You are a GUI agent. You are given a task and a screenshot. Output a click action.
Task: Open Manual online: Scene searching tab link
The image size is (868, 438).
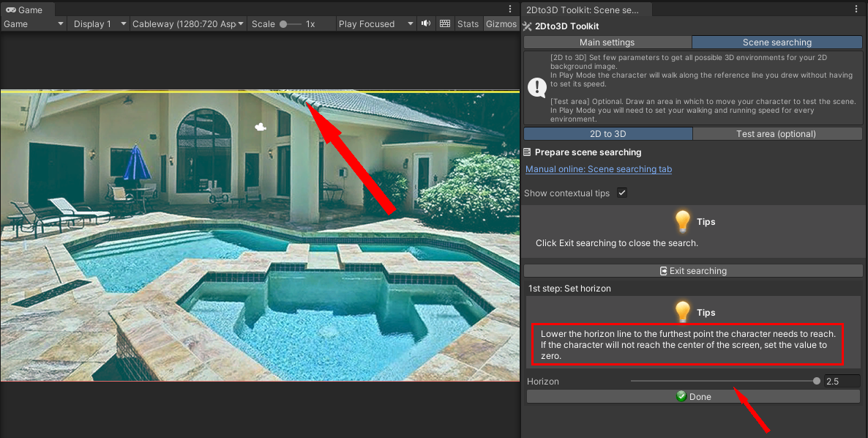pos(598,169)
